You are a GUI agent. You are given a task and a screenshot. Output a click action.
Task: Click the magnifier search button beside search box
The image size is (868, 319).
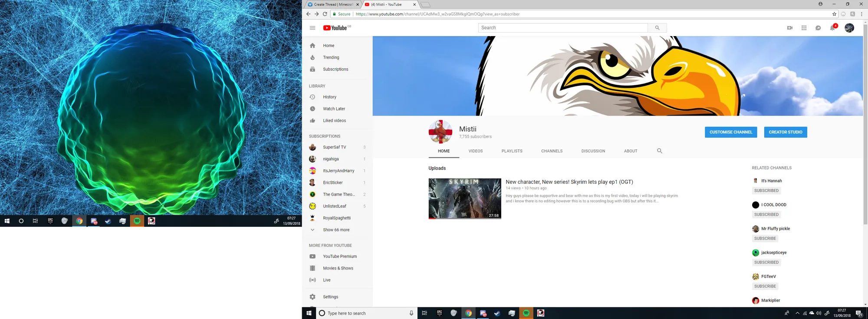(657, 28)
